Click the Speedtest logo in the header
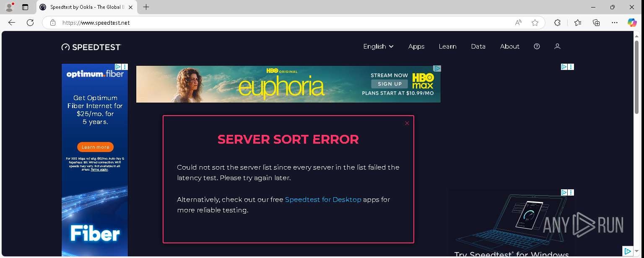Viewport: 644px width, 258px height. coord(91,47)
